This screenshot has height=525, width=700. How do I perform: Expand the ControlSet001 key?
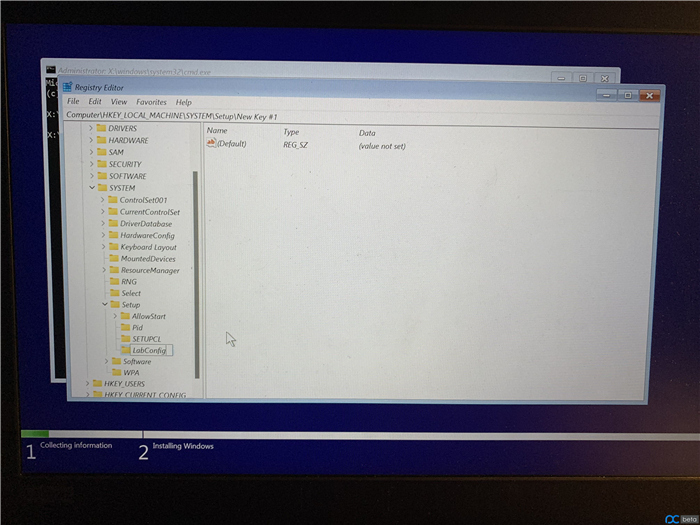(x=103, y=200)
